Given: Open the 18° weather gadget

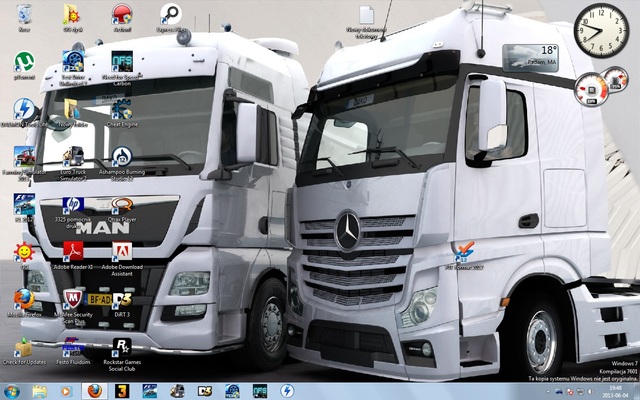Looking at the screenshot, I should click(x=530, y=58).
